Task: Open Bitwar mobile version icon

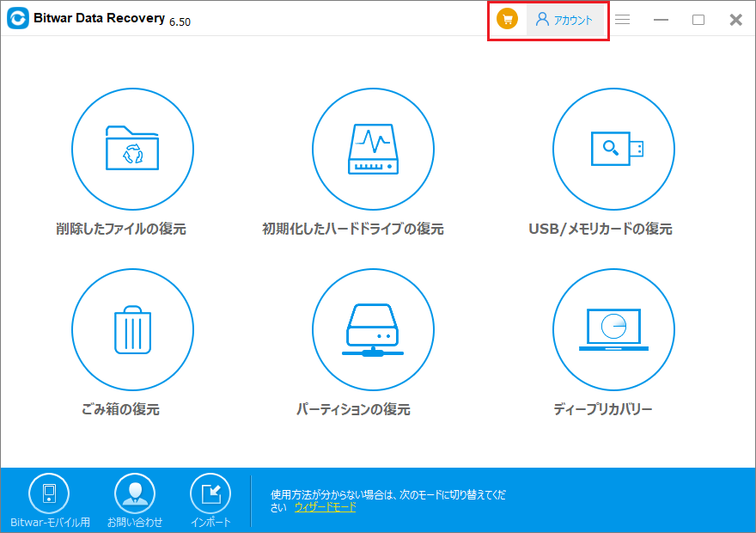Action: tap(50, 493)
